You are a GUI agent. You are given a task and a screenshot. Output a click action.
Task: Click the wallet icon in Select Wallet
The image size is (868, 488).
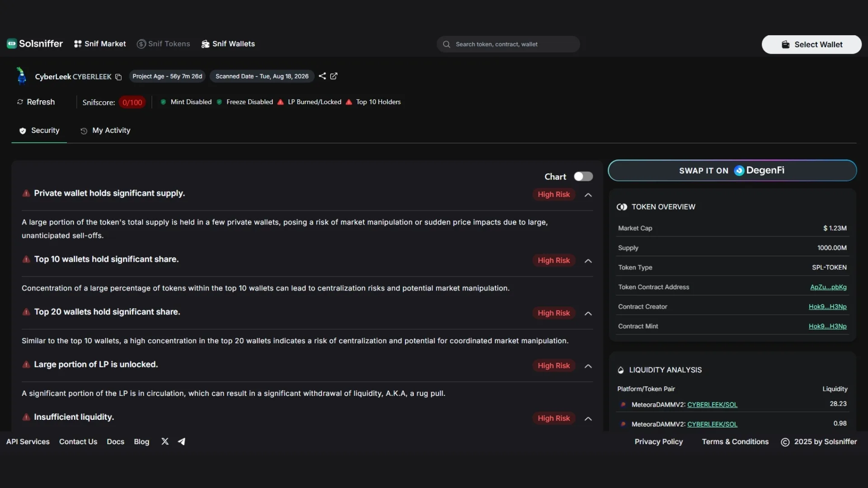[x=786, y=44]
